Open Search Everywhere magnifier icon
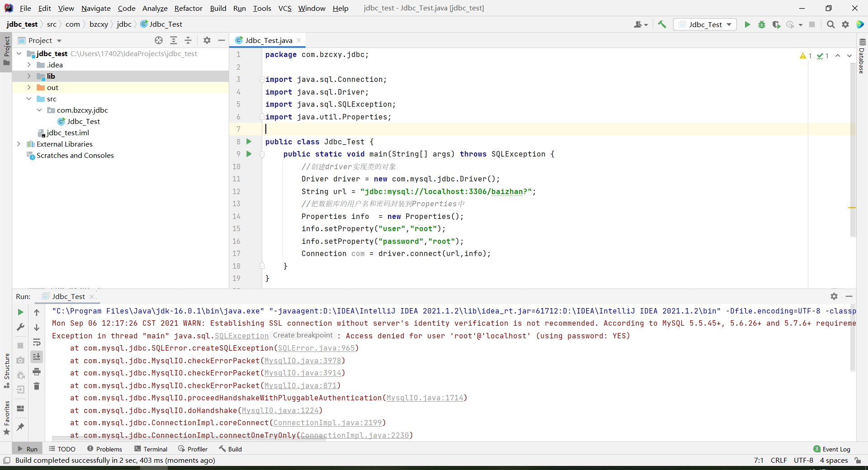 (x=830, y=24)
